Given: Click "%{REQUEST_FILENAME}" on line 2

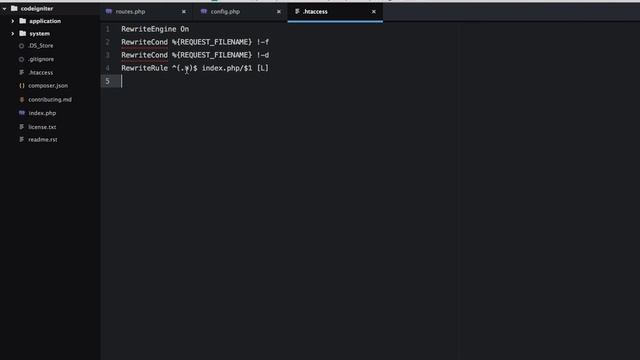Looking at the screenshot, I should (x=212, y=42).
